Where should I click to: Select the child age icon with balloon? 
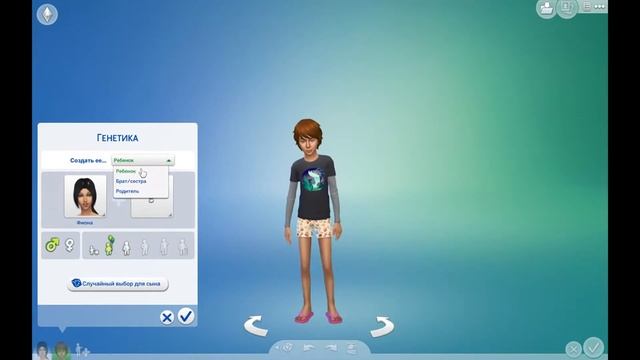coord(109,245)
